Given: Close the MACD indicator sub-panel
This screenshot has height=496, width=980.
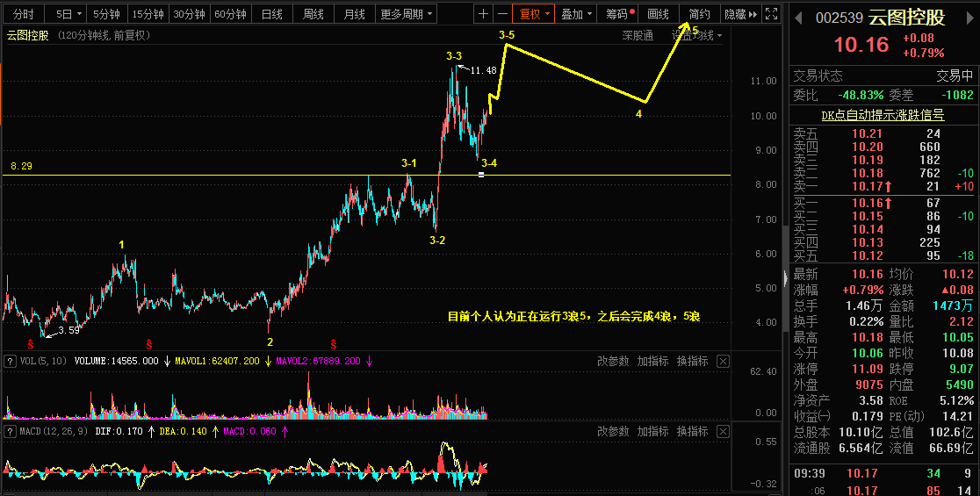Looking at the screenshot, I should [723, 431].
